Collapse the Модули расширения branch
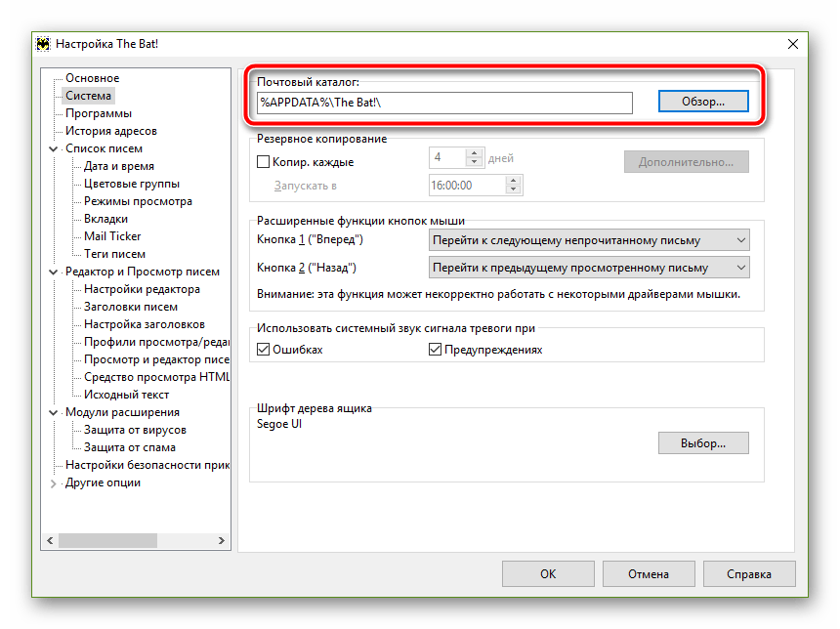 coord(53,412)
